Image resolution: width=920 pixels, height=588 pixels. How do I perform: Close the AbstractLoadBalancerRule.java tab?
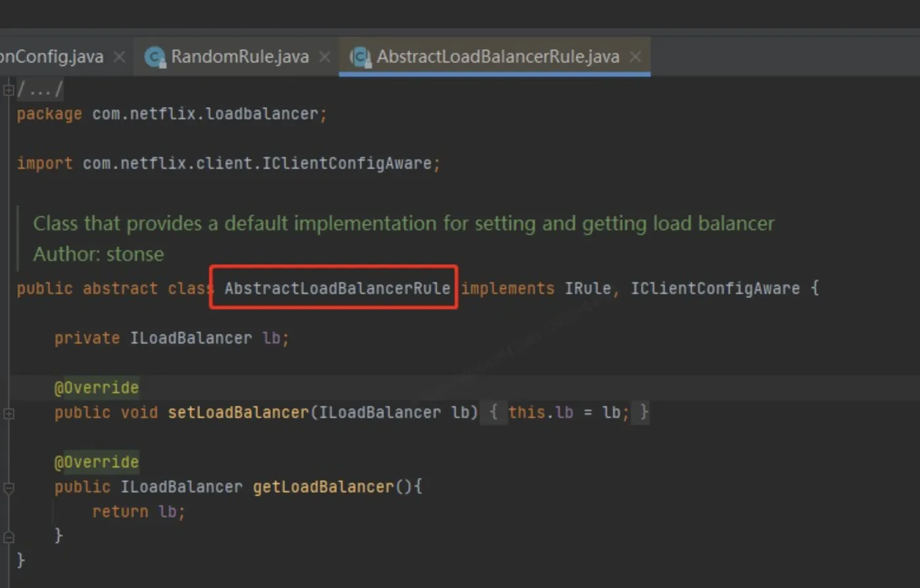pos(635,57)
